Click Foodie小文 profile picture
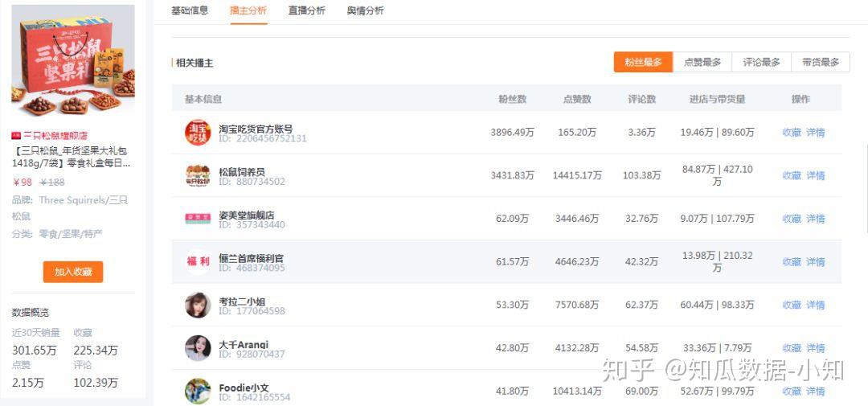The width and height of the screenshot is (868, 406). (197, 392)
